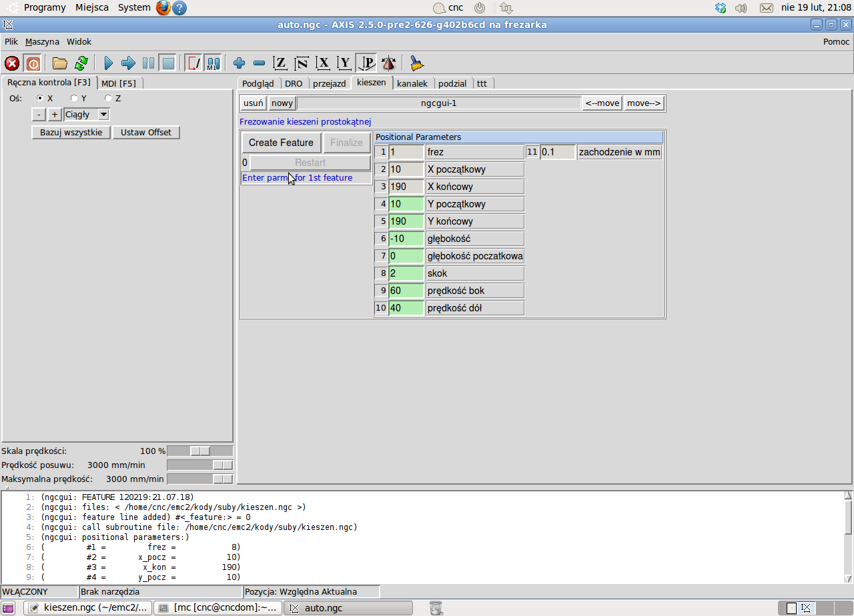Click the move--> button
The width and height of the screenshot is (854, 616).
(644, 103)
